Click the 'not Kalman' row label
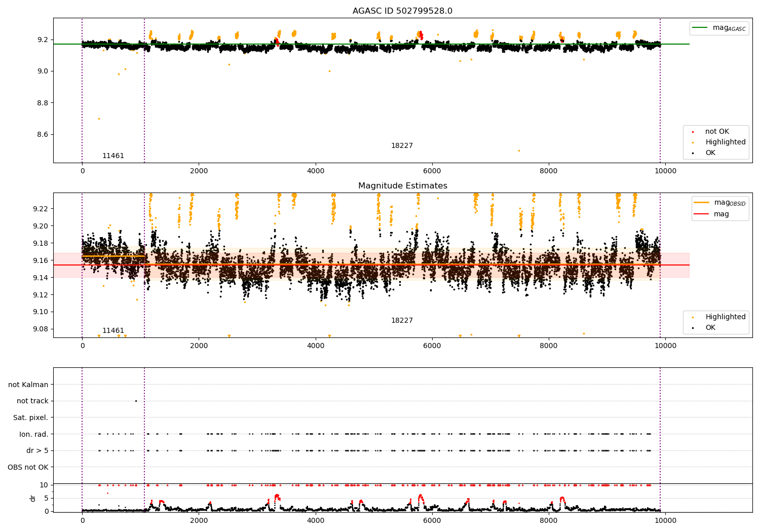760x532 pixels. click(28, 385)
